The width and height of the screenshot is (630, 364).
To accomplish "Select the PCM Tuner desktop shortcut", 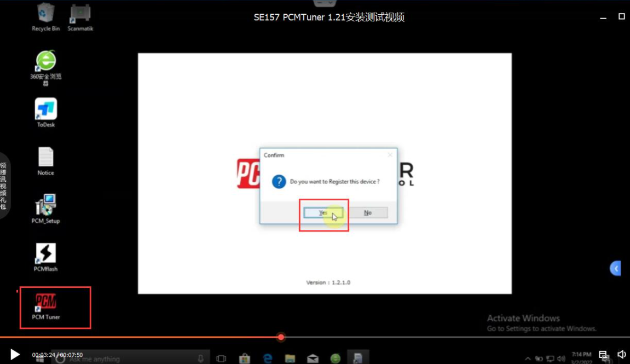I will point(45,306).
